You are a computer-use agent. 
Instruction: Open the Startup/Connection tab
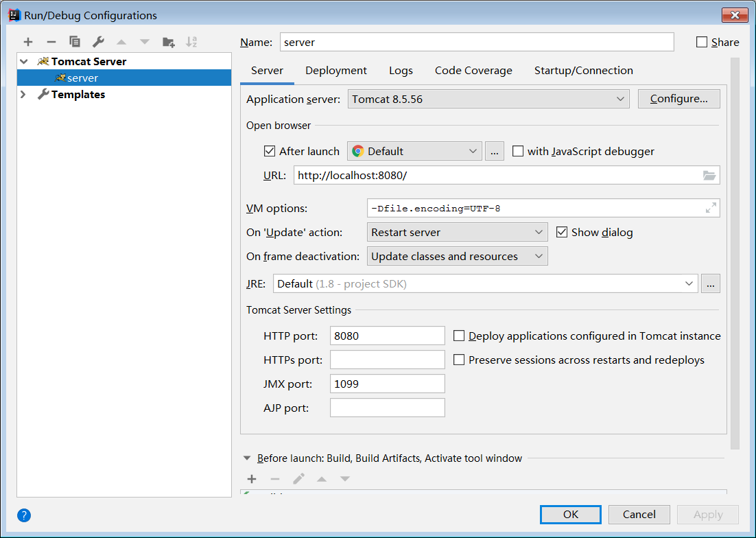(583, 71)
